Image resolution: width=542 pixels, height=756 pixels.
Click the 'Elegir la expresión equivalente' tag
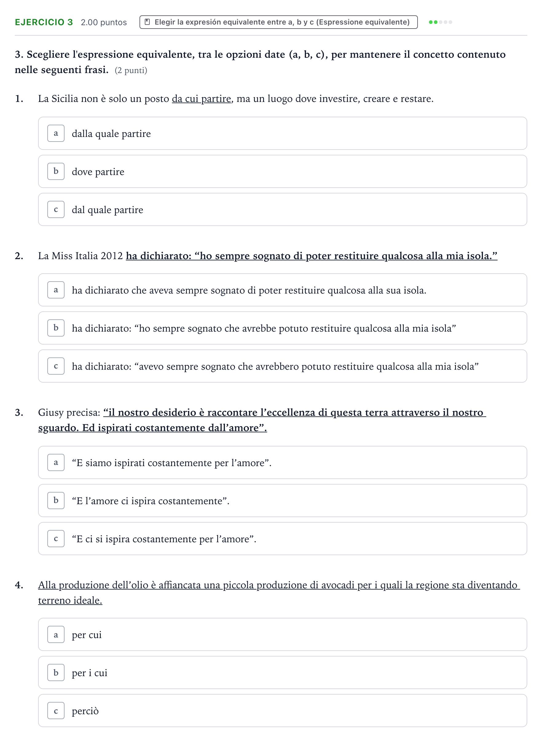(278, 22)
